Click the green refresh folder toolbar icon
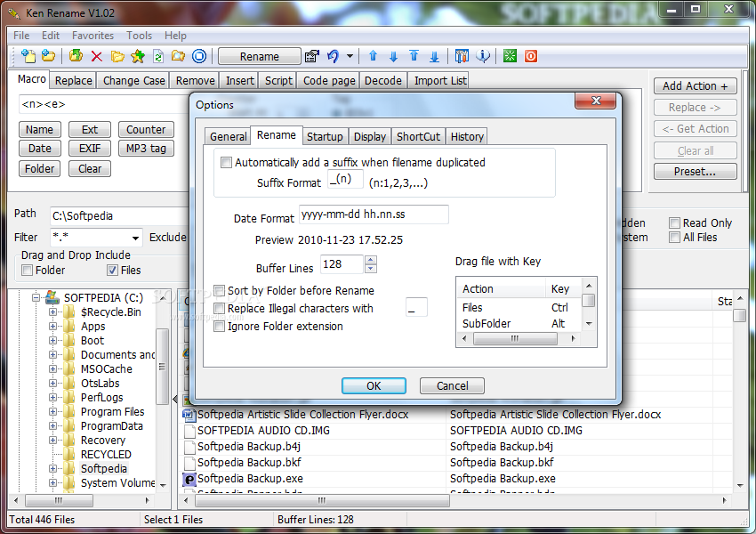The image size is (756, 534). 76,56
